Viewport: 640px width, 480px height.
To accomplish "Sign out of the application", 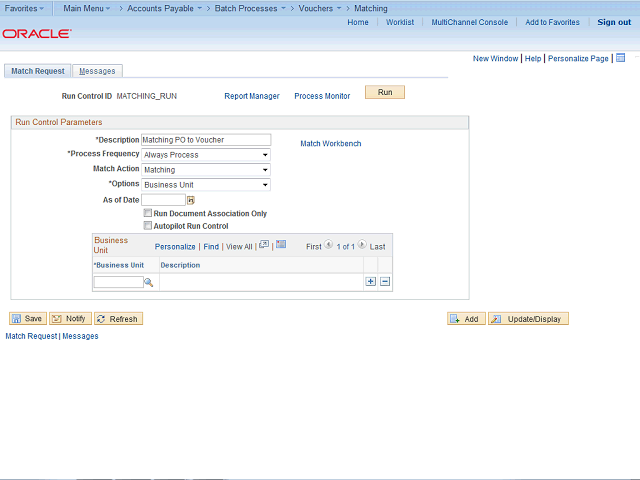I will pyautogui.click(x=614, y=22).
